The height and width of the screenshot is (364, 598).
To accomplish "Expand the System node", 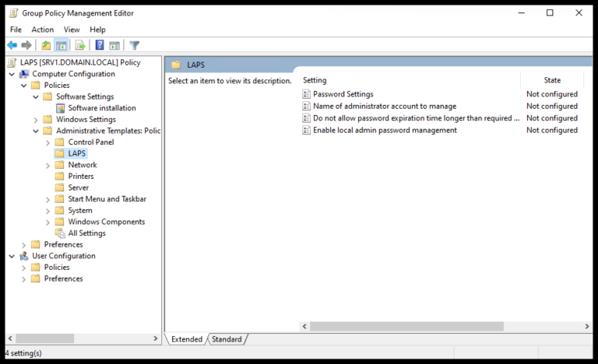I will point(47,211).
